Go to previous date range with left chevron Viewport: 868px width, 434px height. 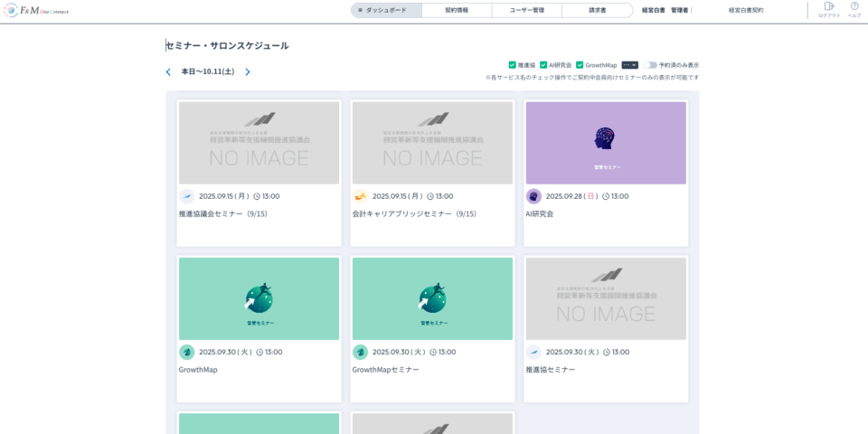[x=168, y=71]
